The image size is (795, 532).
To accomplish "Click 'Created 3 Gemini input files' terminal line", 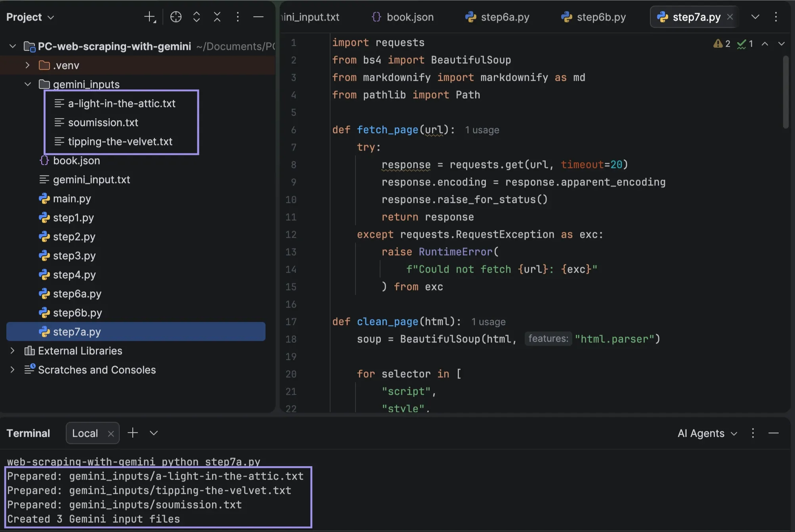I will pyautogui.click(x=94, y=519).
